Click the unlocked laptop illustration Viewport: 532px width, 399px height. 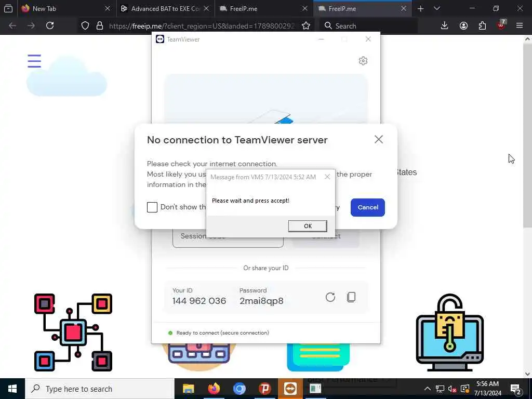(x=449, y=332)
